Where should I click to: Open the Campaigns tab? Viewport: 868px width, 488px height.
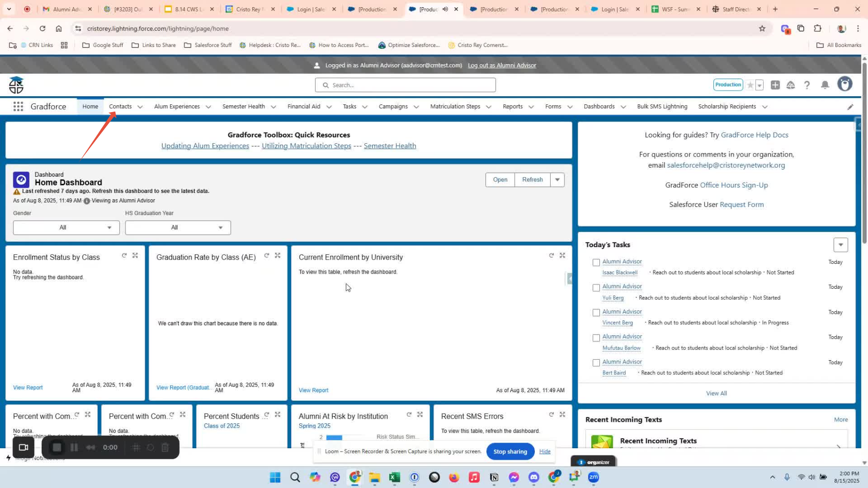(393, 107)
